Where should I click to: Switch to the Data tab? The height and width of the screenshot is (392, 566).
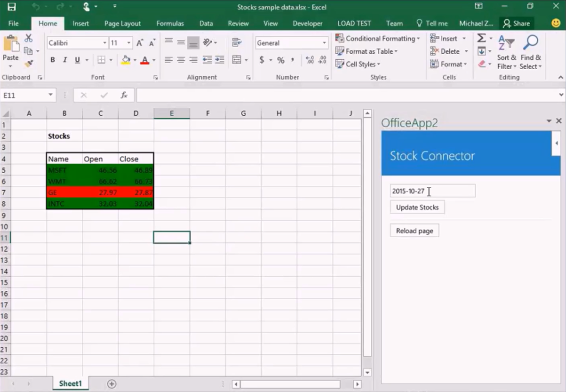tap(206, 23)
